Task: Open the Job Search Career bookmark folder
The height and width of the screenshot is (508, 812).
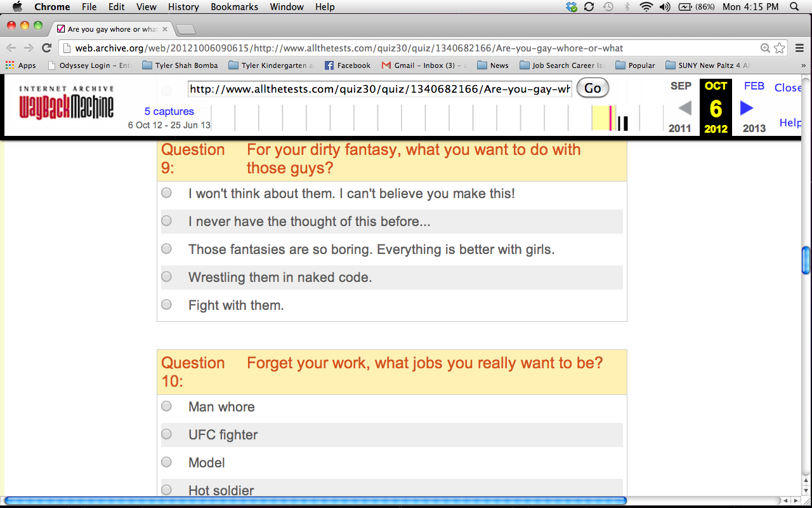Action: 561,65
